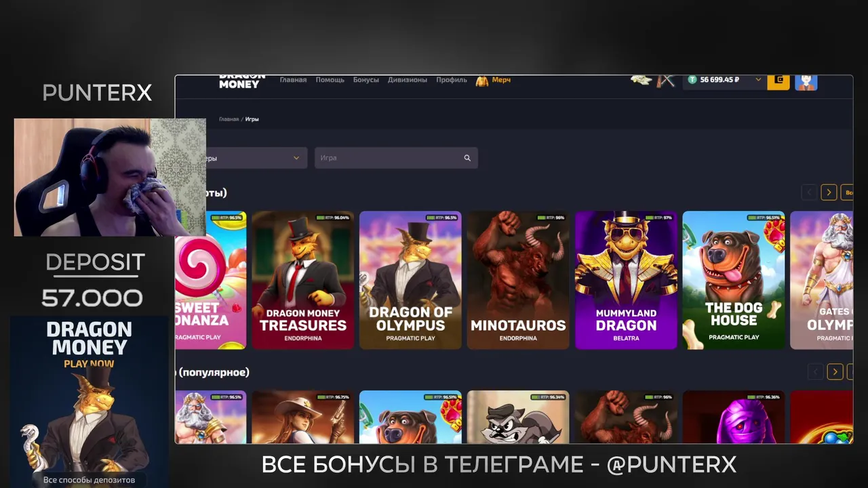Screen dimensions: 868x488
Task: Click RTP 96.04% badge on Dragon Money Treasures
Action: [x=332, y=218]
